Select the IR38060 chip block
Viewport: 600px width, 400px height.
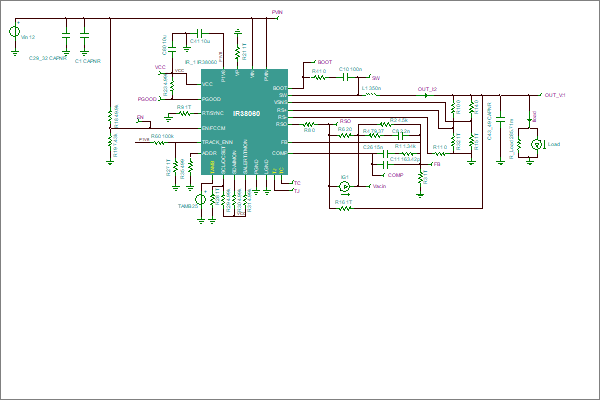point(245,122)
